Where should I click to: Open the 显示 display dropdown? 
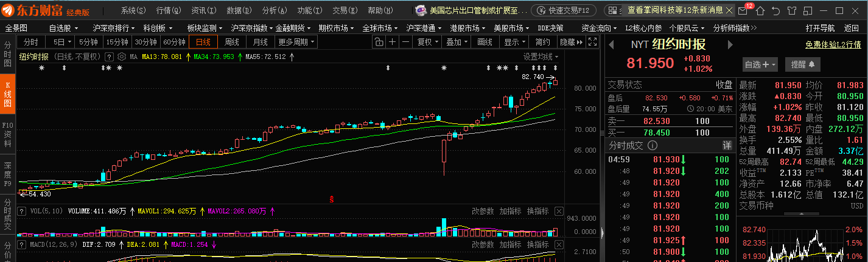514,42
